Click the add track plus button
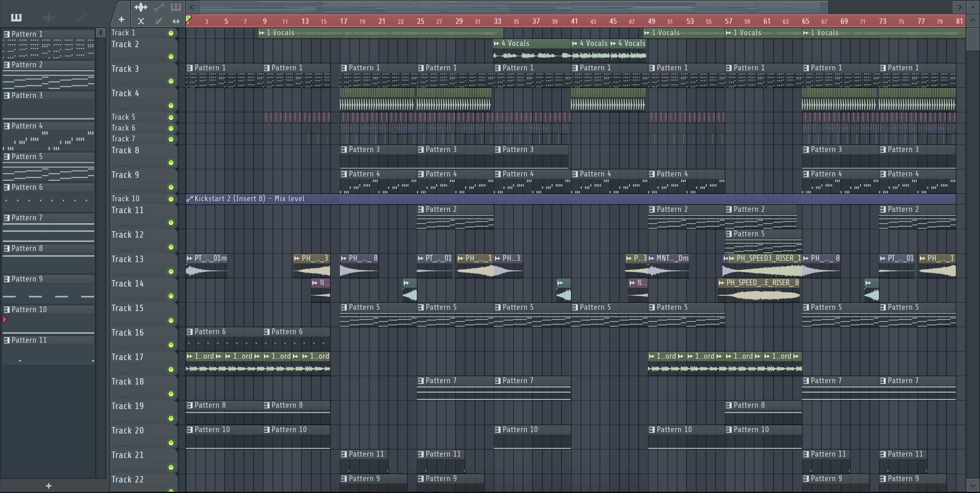 (121, 19)
